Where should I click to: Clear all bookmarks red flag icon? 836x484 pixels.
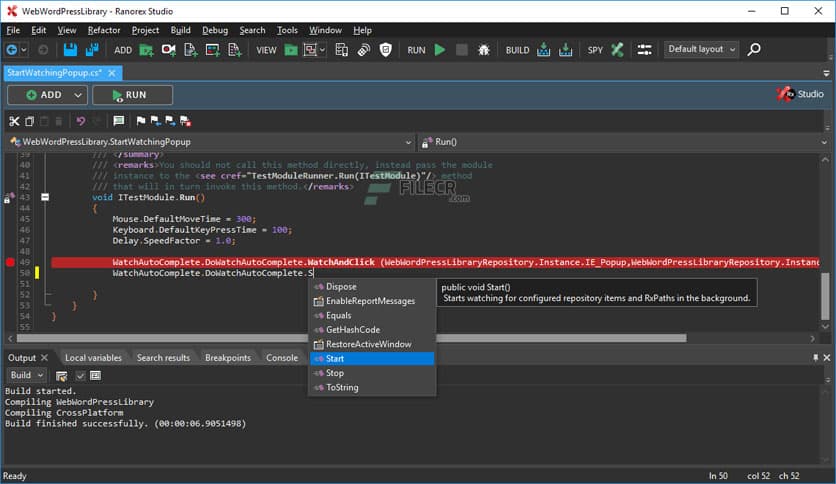185,121
